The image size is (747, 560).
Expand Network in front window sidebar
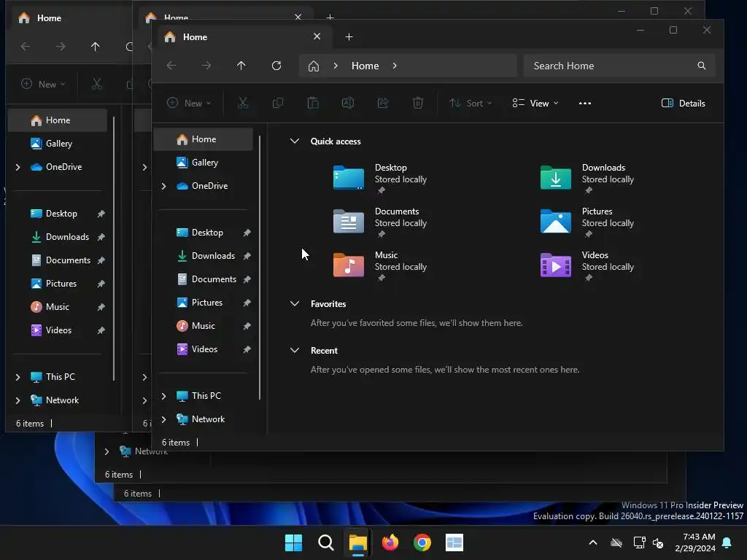coord(163,419)
